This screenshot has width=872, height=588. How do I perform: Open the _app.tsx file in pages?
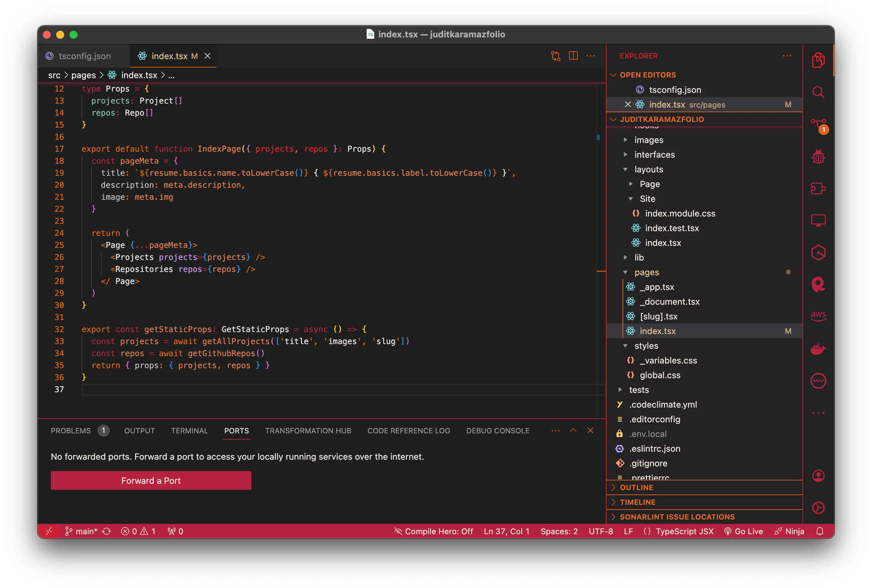pyautogui.click(x=657, y=287)
